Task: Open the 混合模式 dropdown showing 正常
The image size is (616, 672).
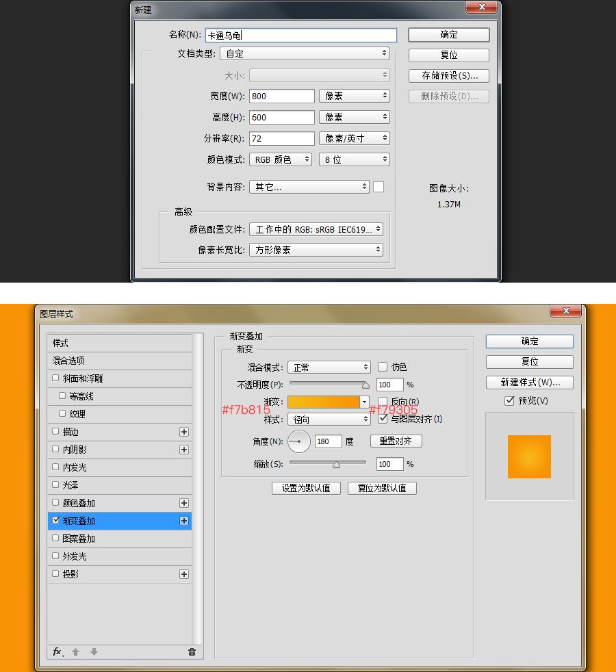Action: click(x=329, y=367)
